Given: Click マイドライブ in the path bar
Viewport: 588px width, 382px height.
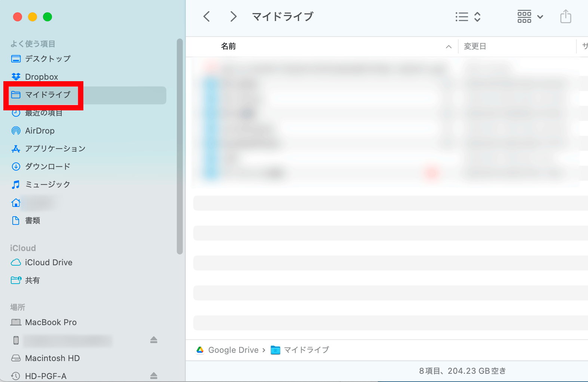Looking at the screenshot, I should (x=307, y=350).
